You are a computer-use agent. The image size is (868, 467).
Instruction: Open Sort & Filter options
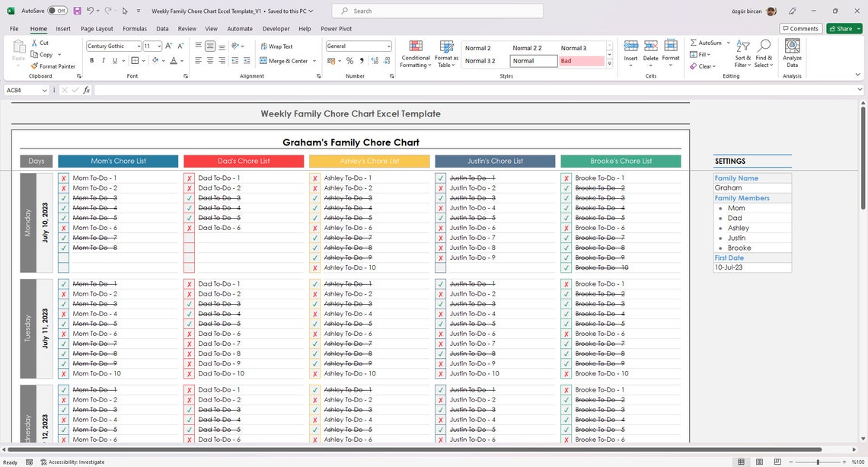tap(742, 52)
